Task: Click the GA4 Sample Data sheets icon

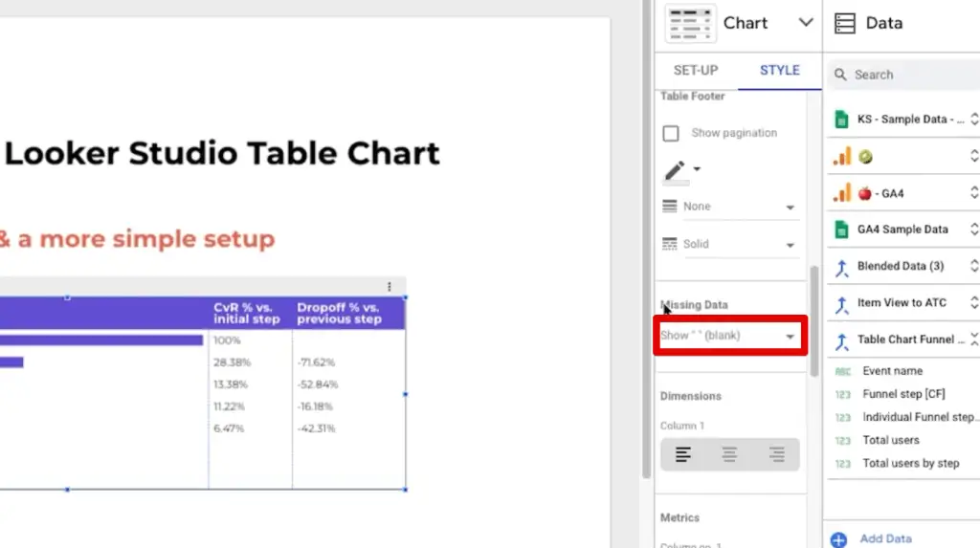Action: 841,230
